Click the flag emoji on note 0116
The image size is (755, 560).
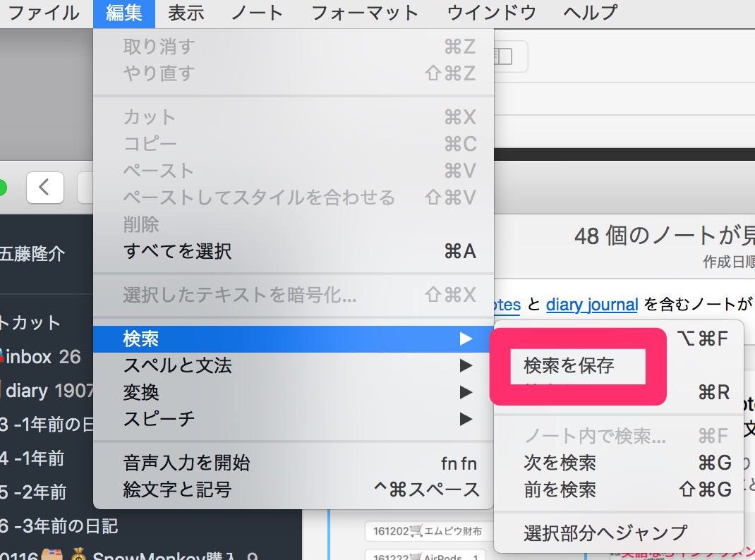click(53, 556)
